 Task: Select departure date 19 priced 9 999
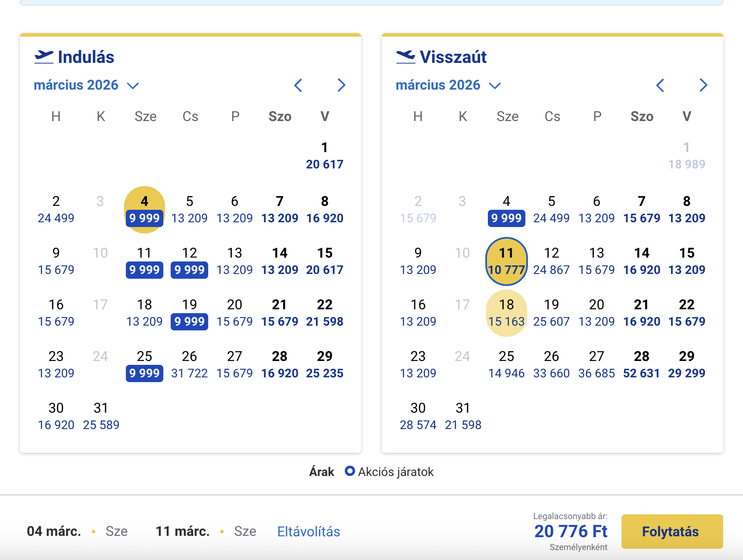[x=190, y=313]
